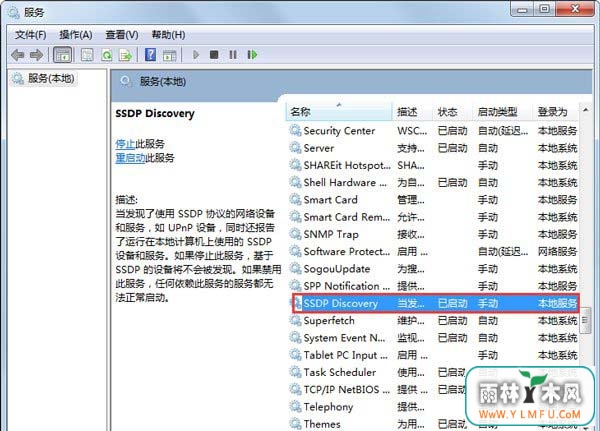Viewport: 600px width, 431px height.
Task: Sort by the 启动类型 column header
Action: point(503,112)
